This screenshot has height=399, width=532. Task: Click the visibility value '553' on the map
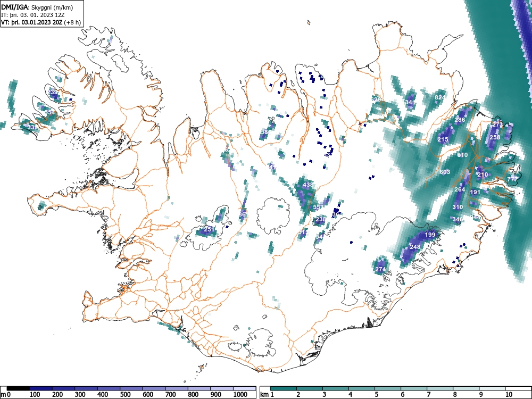coord(318,207)
